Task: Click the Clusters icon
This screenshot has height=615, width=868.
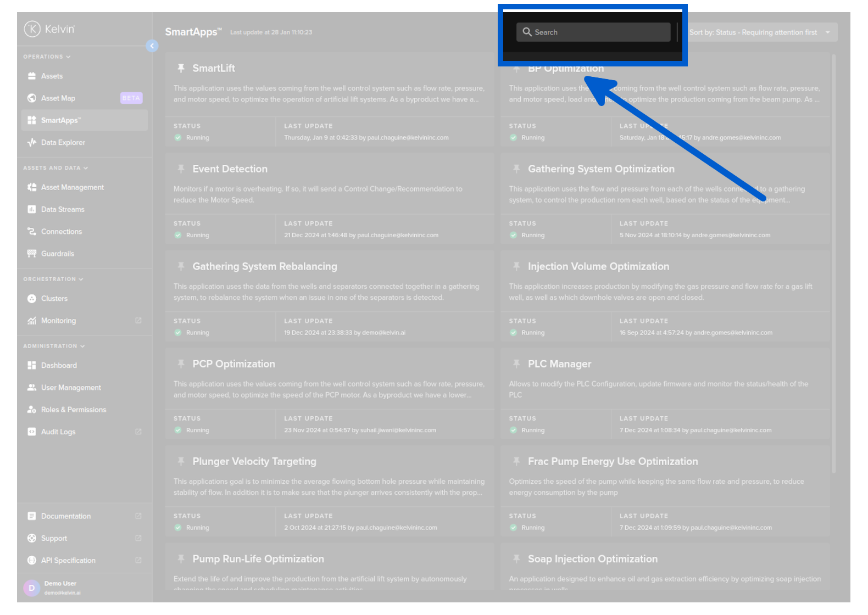Action: pos(32,299)
